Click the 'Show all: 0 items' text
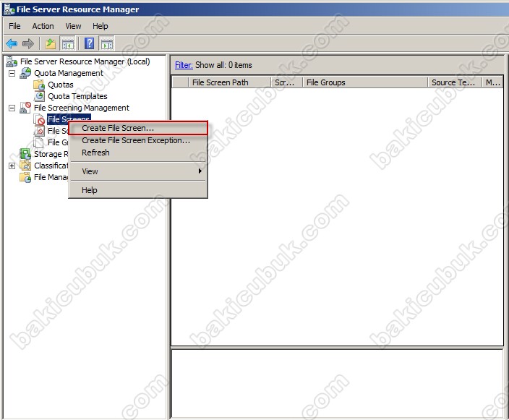The width and height of the screenshot is (509, 420). (223, 65)
